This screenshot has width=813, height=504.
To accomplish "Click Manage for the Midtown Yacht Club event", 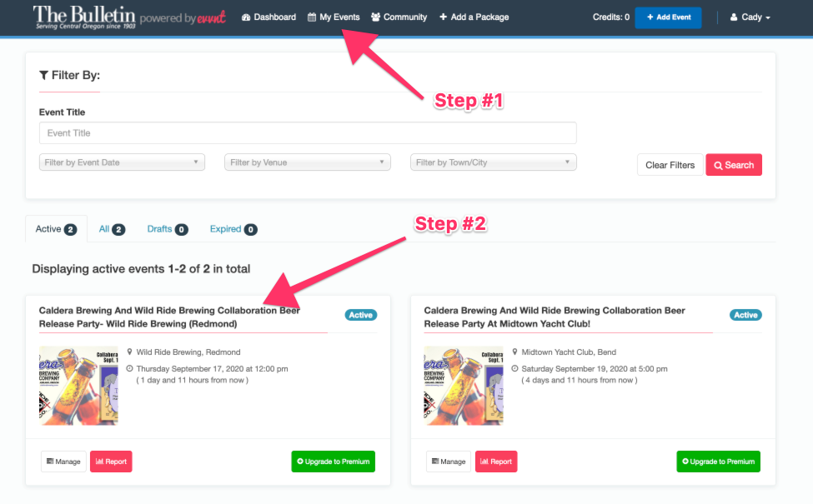I will (x=449, y=462).
